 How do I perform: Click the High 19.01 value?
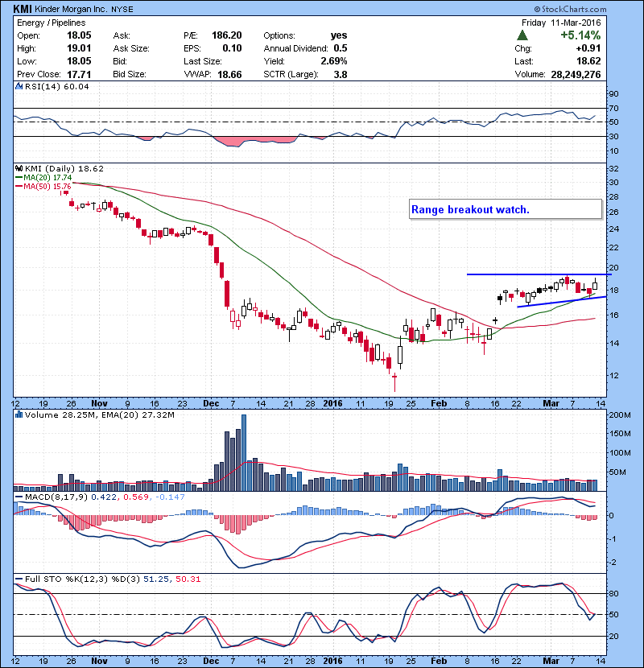point(79,48)
